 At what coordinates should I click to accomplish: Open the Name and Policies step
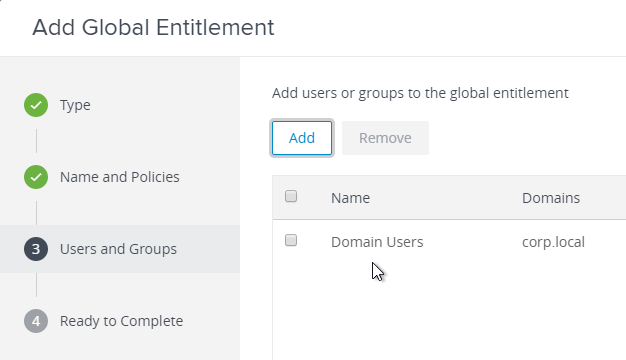point(120,177)
